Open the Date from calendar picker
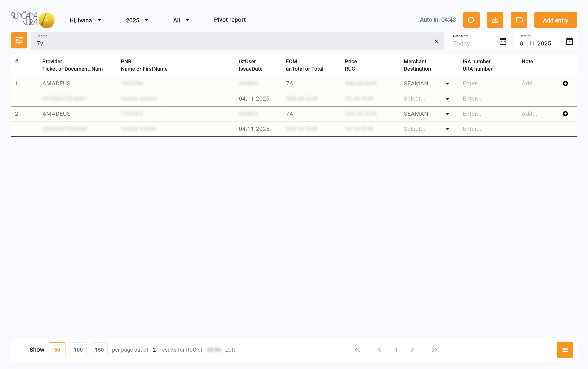The width and height of the screenshot is (588, 369). pyautogui.click(x=503, y=41)
